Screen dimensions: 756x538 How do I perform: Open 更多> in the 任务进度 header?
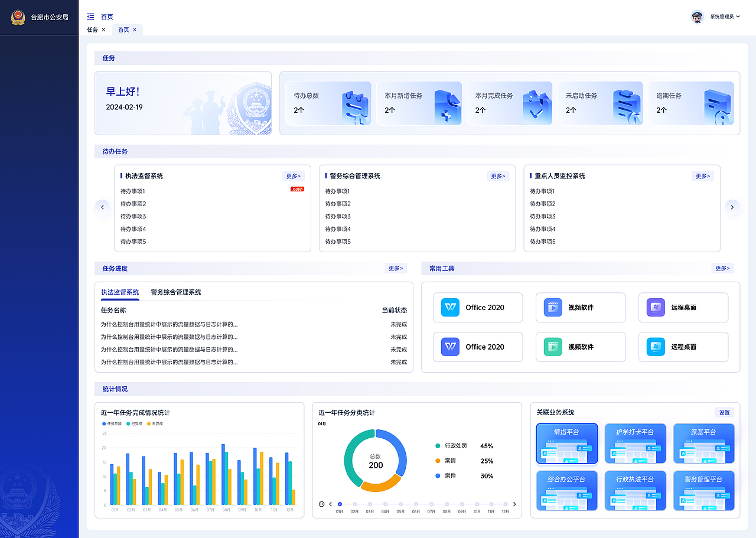[x=396, y=268]
